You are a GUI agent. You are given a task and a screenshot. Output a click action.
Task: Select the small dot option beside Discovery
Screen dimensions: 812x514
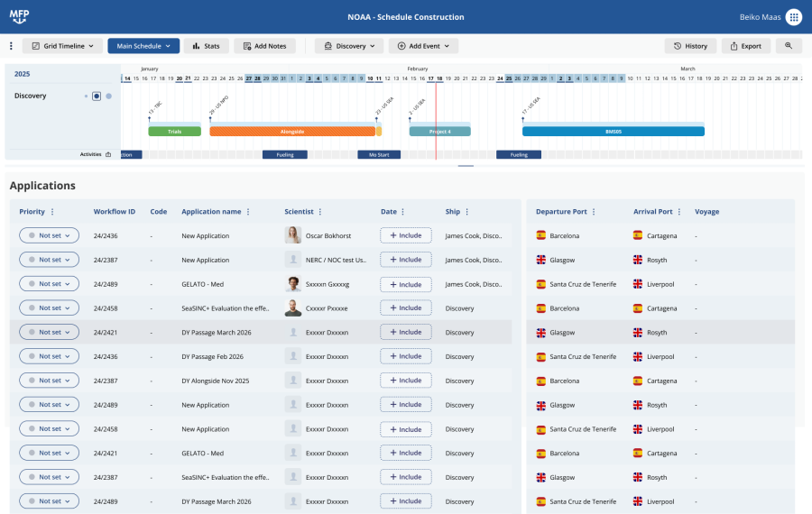(86, 96)
